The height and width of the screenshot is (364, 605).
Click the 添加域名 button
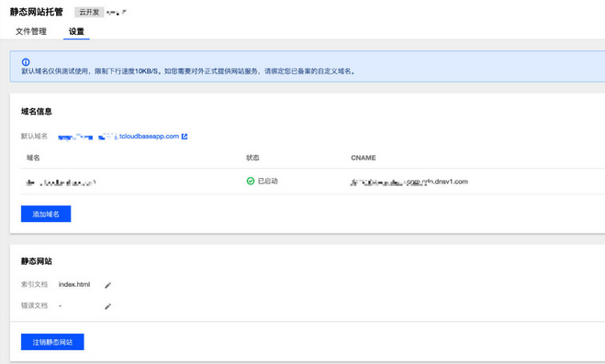pos(46,214)
